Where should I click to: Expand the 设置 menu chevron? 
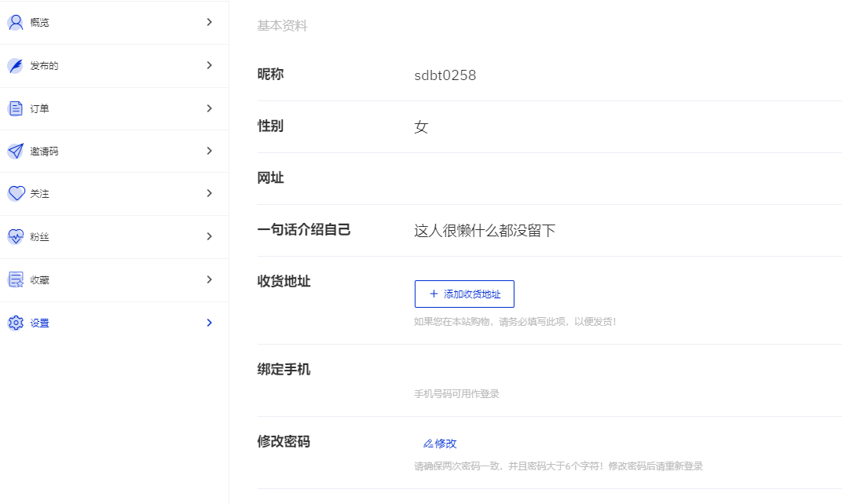pyautogui.click(x=209, y=322)
